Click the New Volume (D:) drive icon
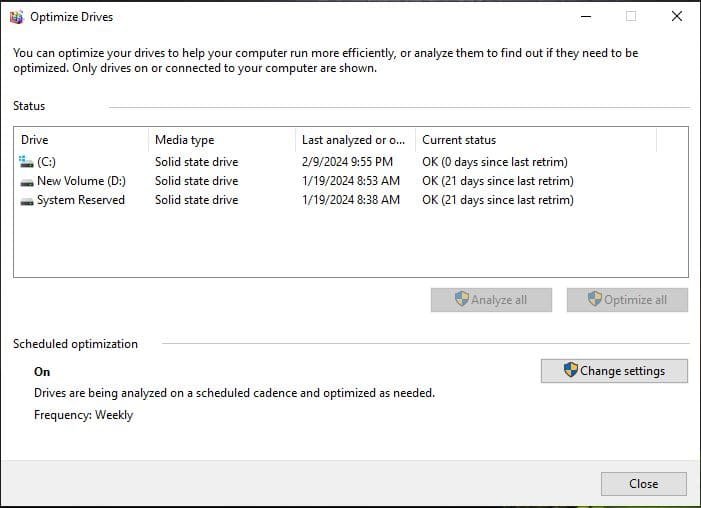The image size is (701, 508). [x=27, y=181]
